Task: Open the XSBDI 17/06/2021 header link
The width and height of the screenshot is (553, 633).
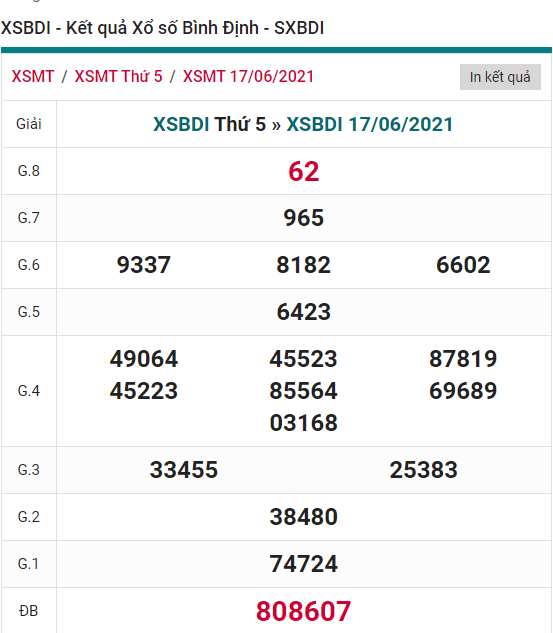Action: (370, 124)
